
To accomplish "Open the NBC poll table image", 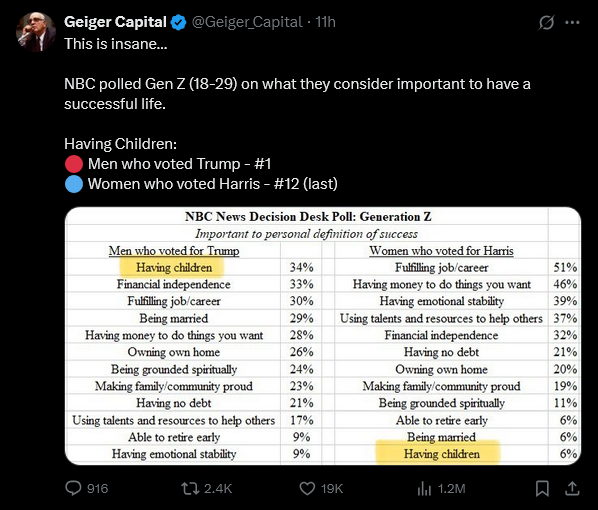I will tap(323, 336).
